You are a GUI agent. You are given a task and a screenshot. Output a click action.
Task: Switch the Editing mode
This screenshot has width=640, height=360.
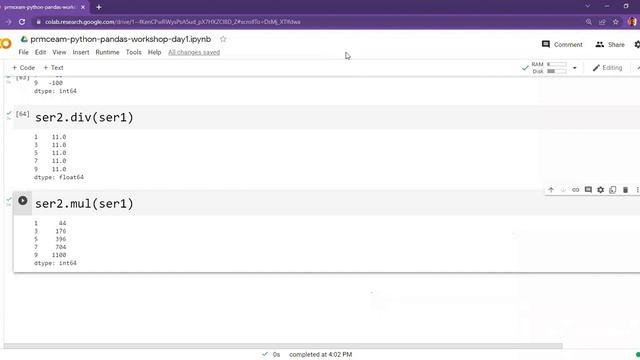pyautogui.click(x=607, y=68)
